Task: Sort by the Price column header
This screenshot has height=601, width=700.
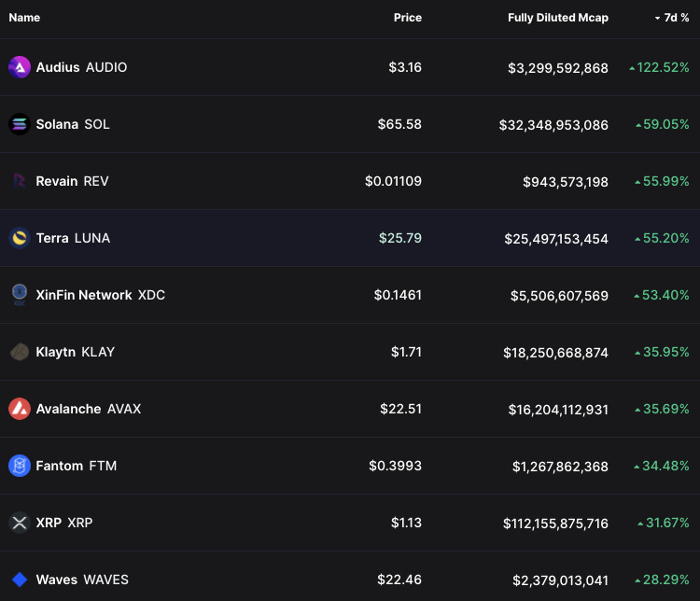Action: click(408, 18)
